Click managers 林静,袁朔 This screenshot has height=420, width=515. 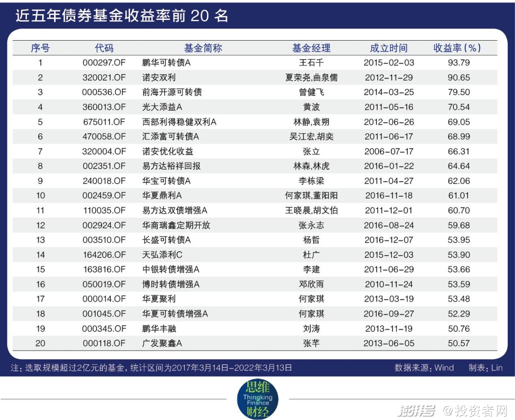tap(312, 122)
